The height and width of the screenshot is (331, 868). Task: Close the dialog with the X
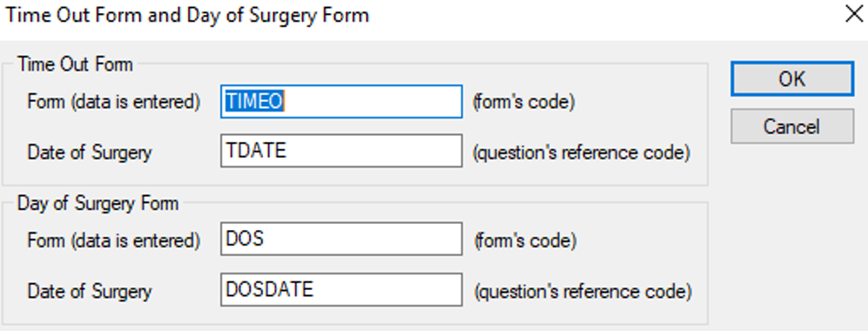(854, 15)
